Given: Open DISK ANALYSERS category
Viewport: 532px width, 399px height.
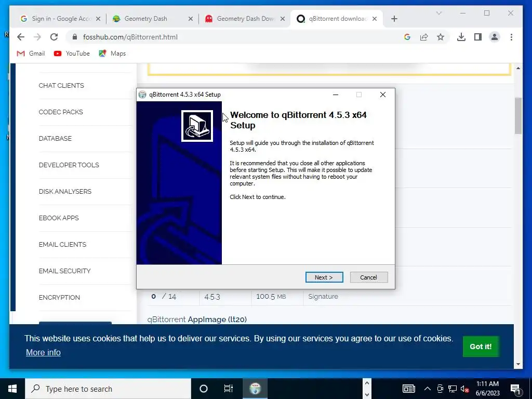Looking at the screenshot, I should 65,191.
